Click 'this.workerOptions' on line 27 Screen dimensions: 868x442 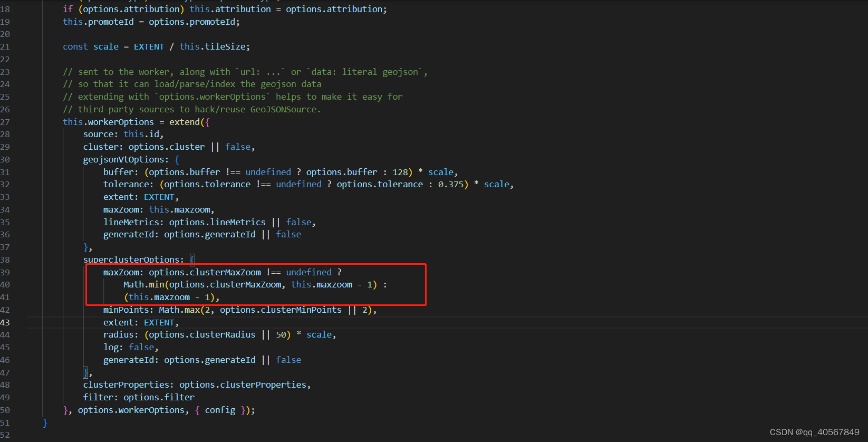tap(108, 122)
